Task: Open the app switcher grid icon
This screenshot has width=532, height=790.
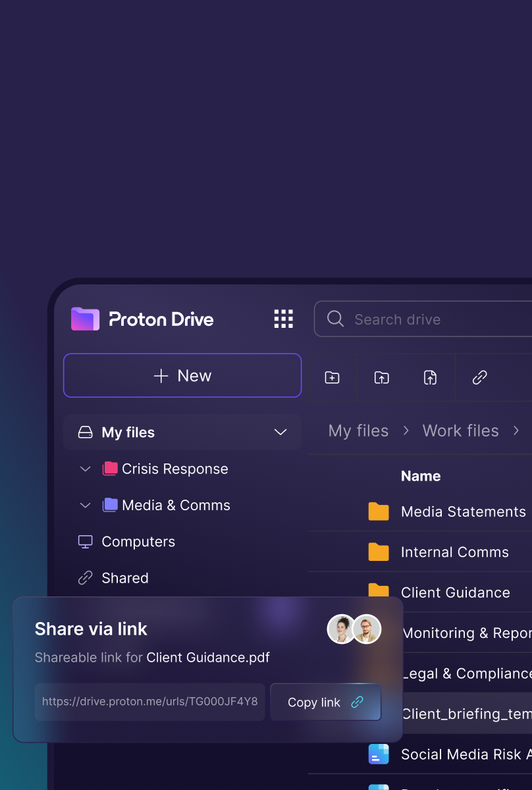Action: (x=283, y=319)
